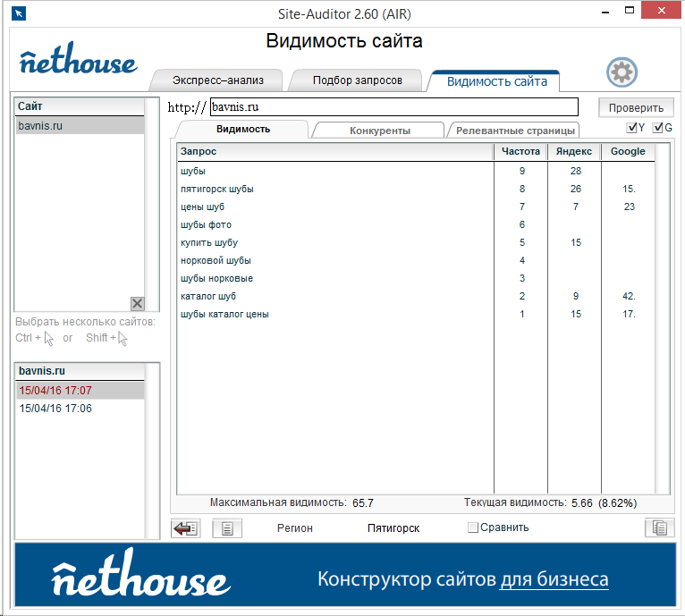Sort table by Частота column header

[520, 152]
